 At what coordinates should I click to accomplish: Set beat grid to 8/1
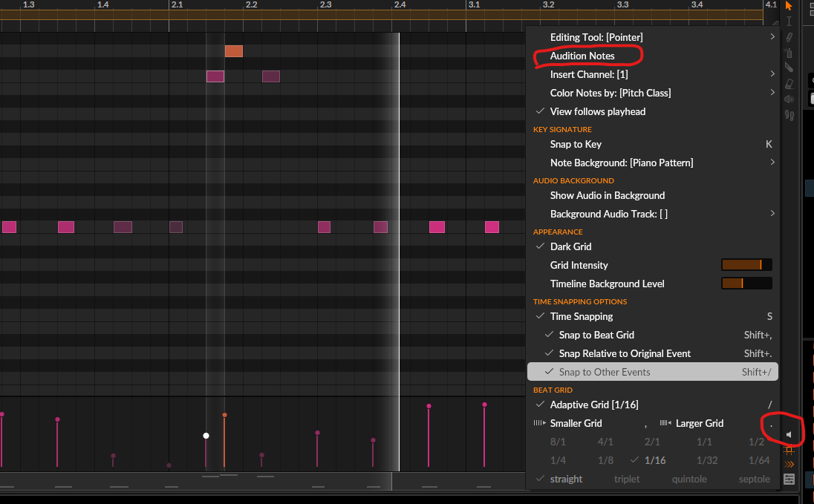pyautogui.click(x=558, y=442)
